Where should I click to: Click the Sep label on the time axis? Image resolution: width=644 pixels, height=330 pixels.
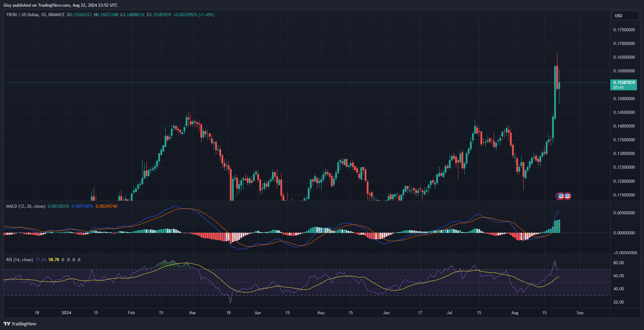(580, 313)
